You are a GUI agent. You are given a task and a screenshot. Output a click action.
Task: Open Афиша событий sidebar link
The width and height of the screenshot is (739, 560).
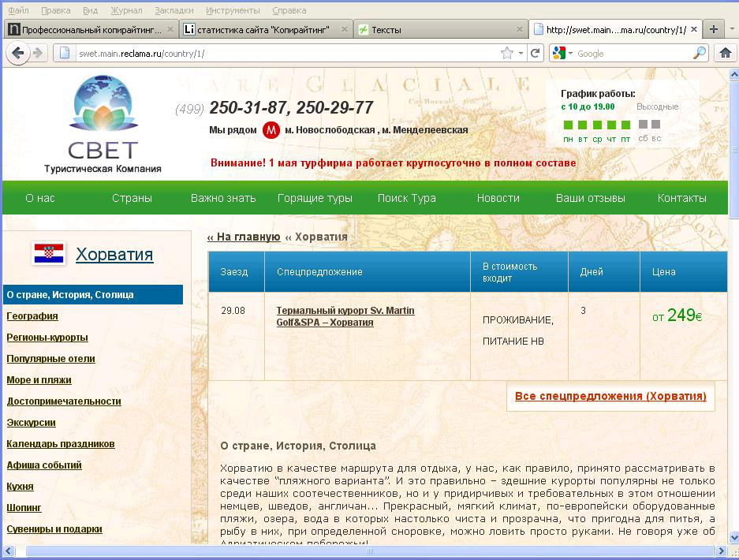click(x=44, y=465)
